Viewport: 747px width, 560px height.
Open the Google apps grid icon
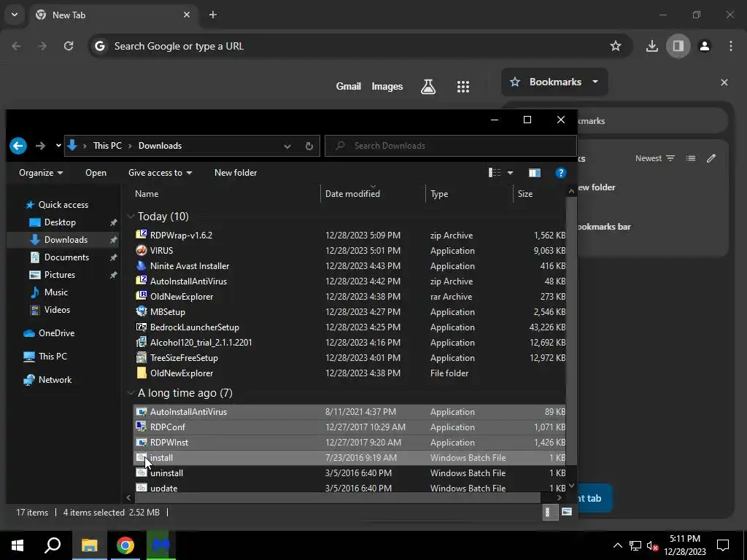(x=463, y=87)
